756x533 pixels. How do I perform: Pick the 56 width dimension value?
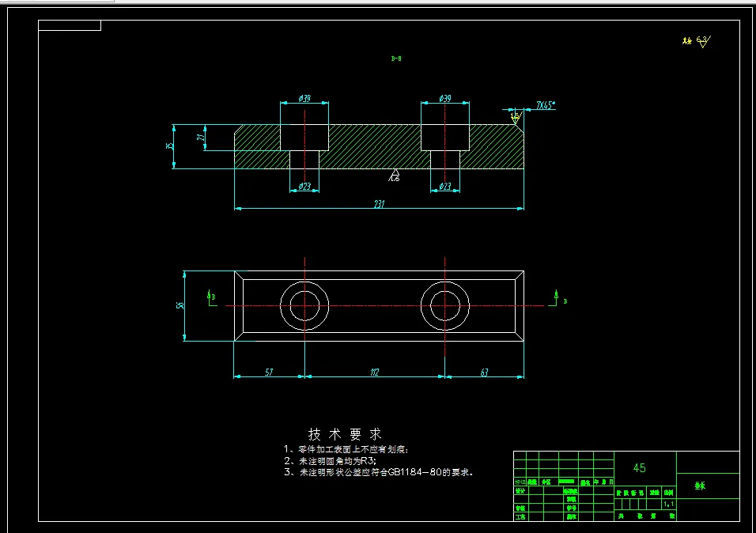(180, 305)
